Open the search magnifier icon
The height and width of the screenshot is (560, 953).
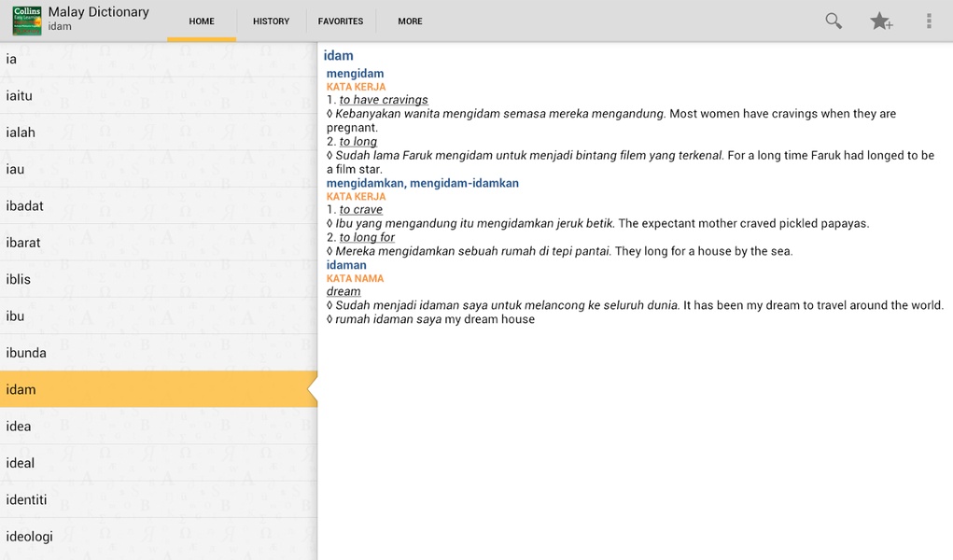click(834, 21)
